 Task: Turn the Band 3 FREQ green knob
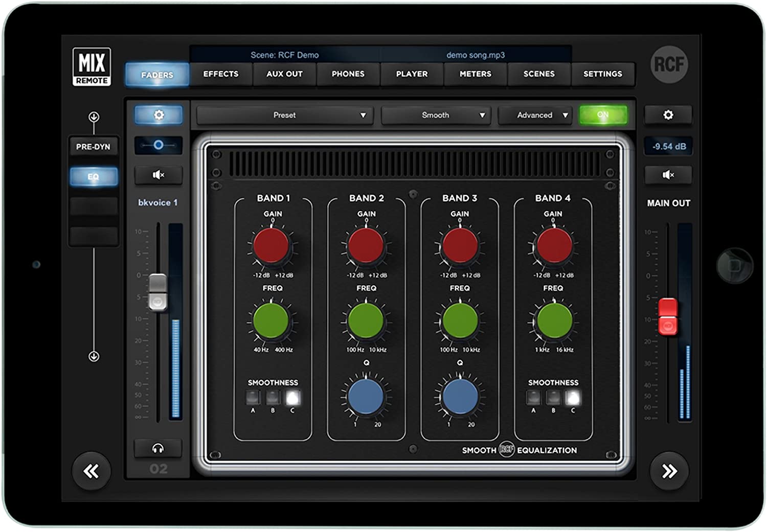[460, 320]
